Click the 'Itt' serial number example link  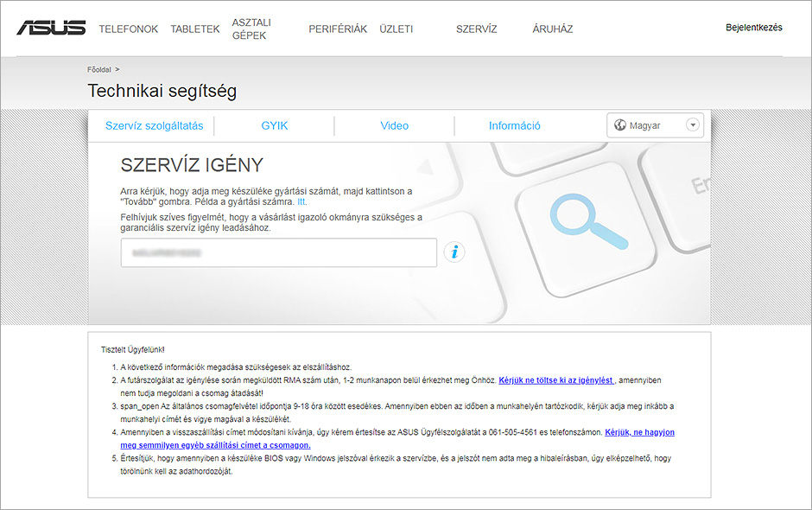(x=301, y=201)
